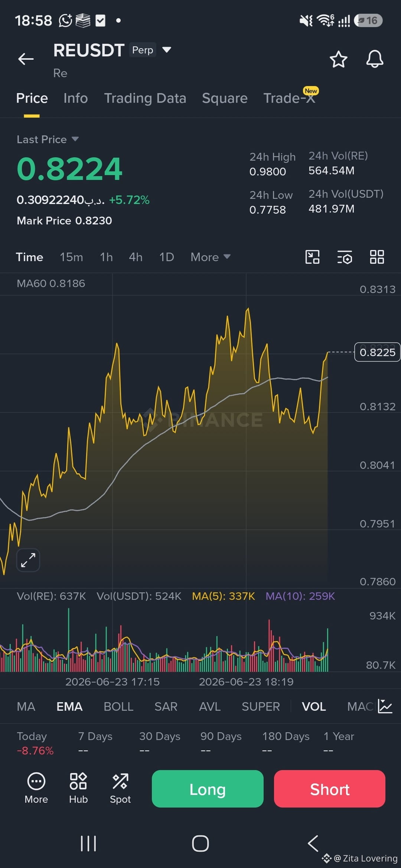This screenshot has height=868, width=401.
Task: Toggle BOLL indicator
Action: tap(118, 706)
